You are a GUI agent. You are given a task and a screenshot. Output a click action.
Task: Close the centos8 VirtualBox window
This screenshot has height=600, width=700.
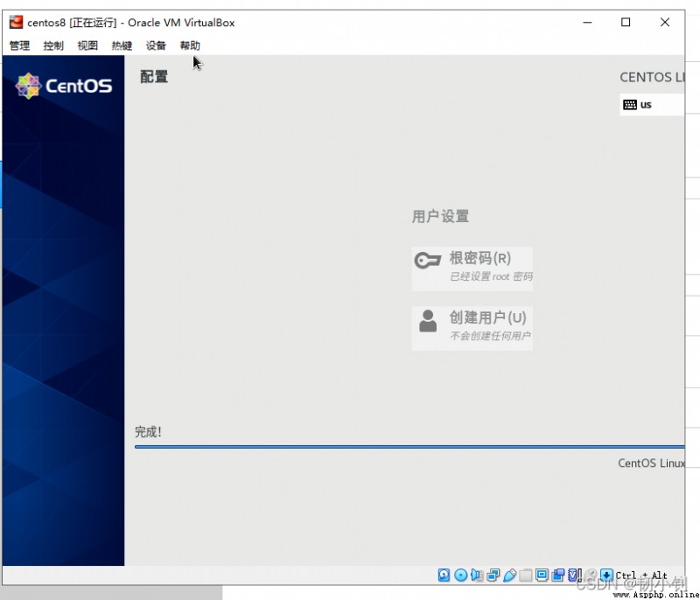click(665, 23)
